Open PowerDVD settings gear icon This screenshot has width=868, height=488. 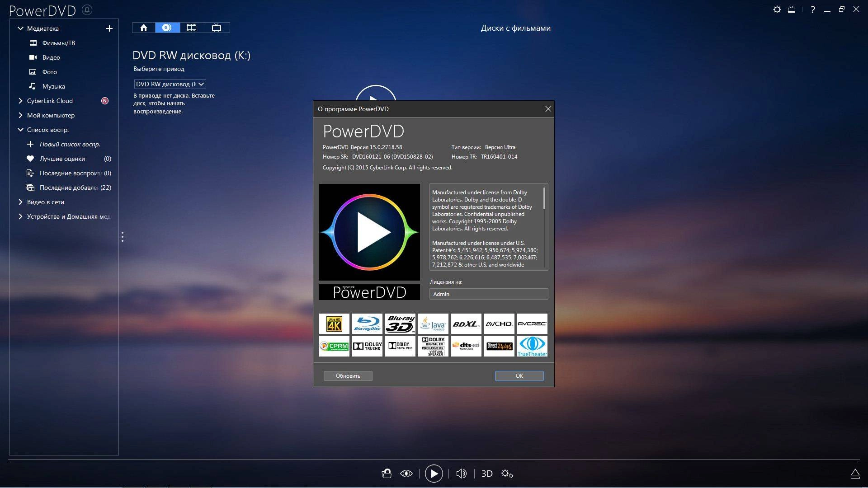click(x=777, y=9)
